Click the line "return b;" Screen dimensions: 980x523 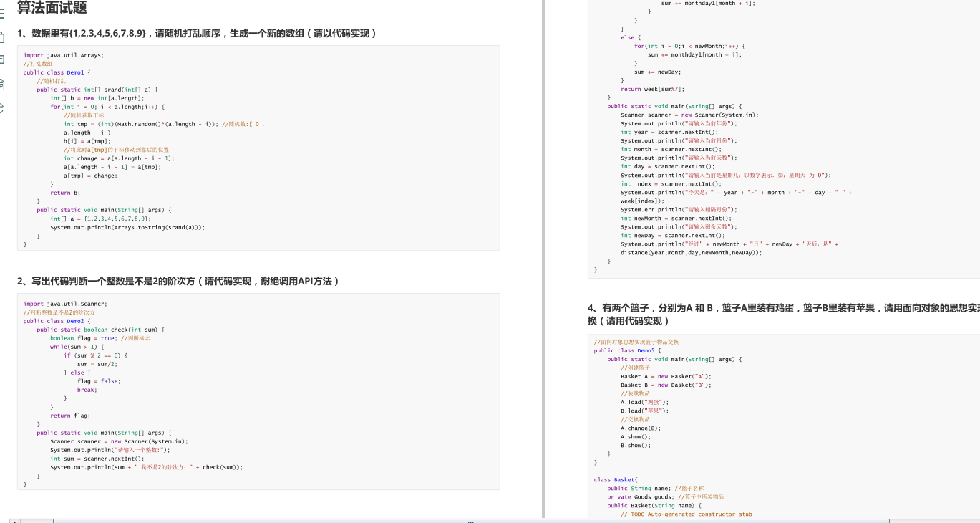(x=65, y=193)
